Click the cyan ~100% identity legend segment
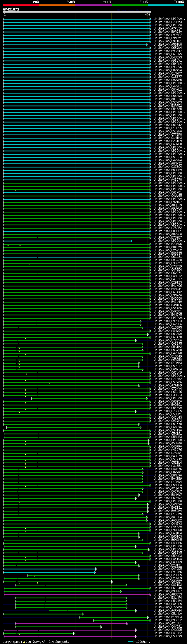The width and height of the screenshot is (187, 644). click(166, 5)
